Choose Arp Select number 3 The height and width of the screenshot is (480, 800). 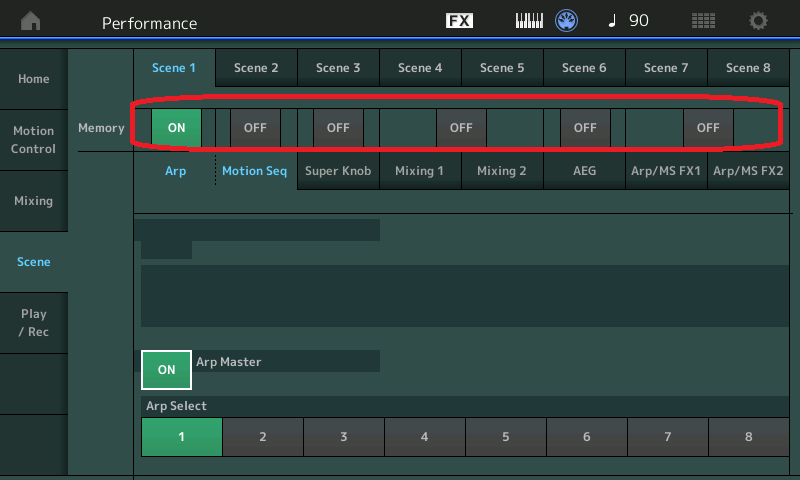(x=343, y=437)
